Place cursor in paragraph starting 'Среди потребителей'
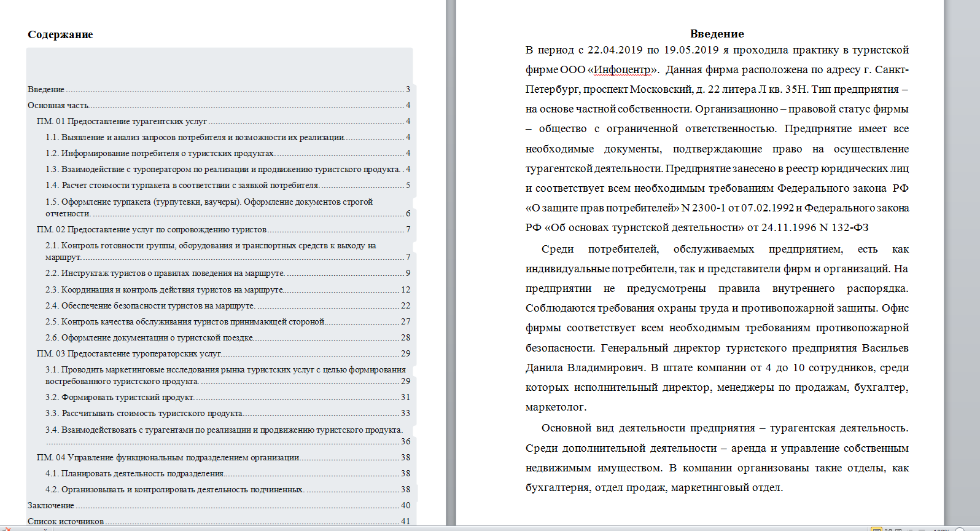Viewport: 980px width, 531px height. pyautogui.click(x=717, y=328)
